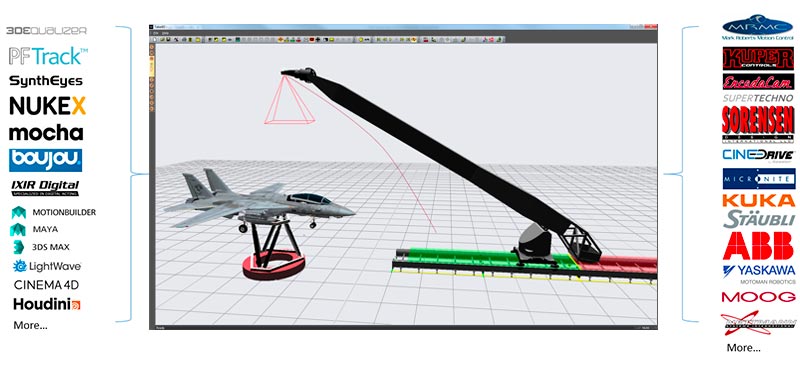
Task: Click the boujou logo
Action: [x=45, y=160]
